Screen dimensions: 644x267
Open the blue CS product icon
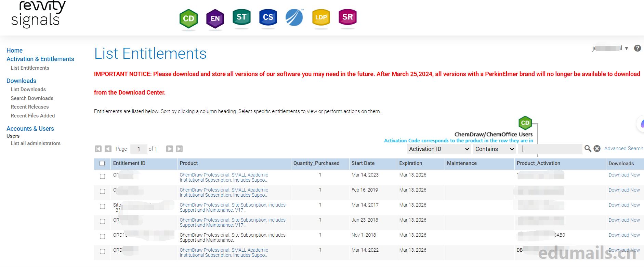(x=268, y=17)
